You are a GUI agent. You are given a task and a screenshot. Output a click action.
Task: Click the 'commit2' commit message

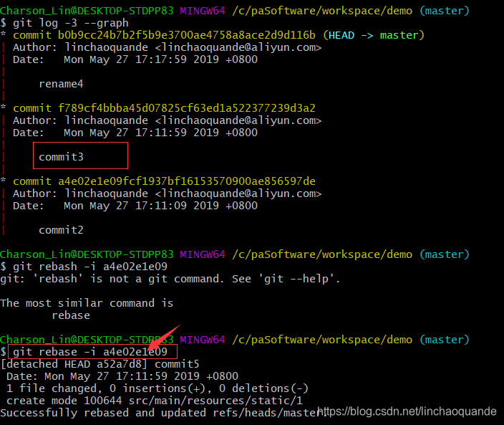coord(61,230)
